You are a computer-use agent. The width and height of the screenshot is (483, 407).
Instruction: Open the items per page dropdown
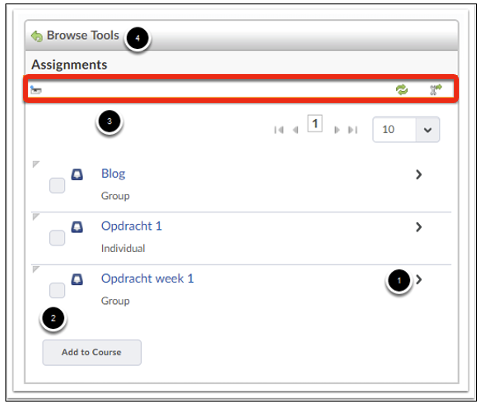406,129
